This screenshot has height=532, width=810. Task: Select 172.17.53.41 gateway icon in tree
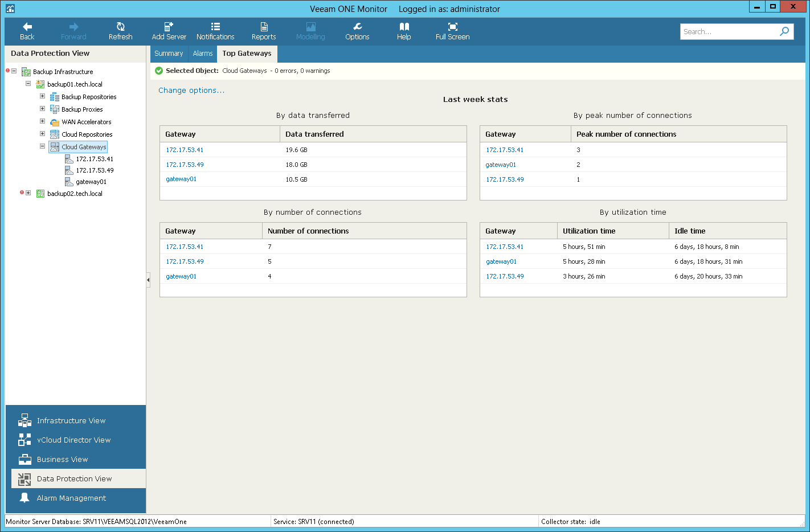pos(69,159)
